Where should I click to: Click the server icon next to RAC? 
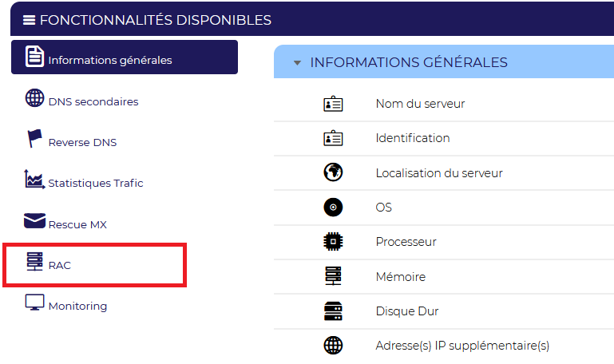(x=35, y=262)
